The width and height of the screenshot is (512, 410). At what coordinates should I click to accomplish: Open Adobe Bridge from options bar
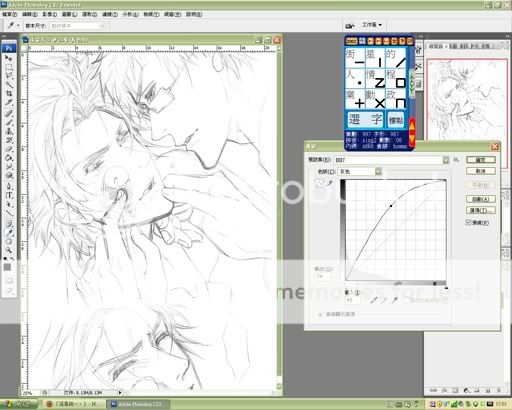coord(349,25)
